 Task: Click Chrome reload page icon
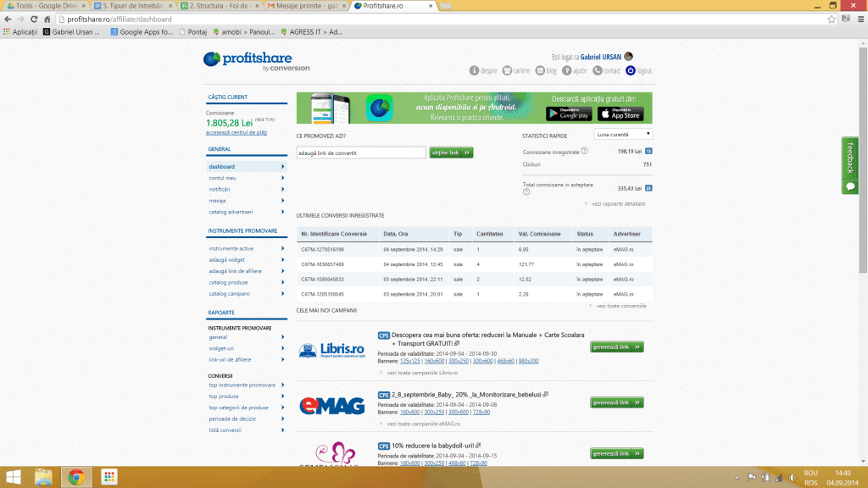[x=34, y=19]
